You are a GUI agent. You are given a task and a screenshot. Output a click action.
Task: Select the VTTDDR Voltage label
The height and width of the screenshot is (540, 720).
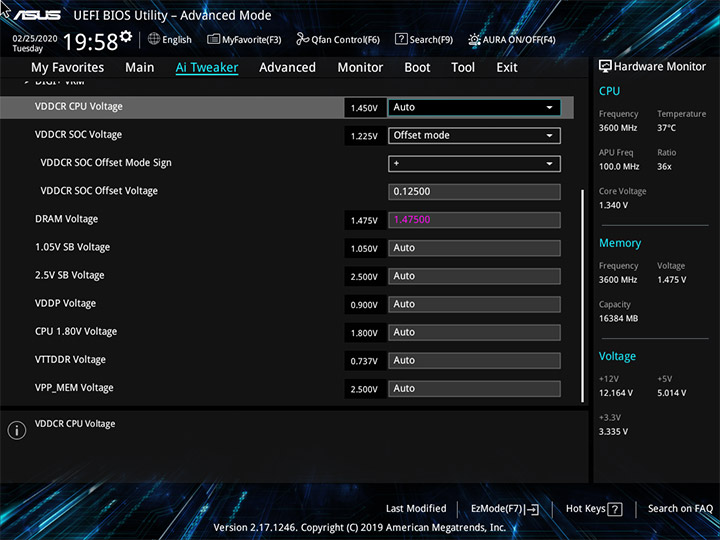click(70, 360)
